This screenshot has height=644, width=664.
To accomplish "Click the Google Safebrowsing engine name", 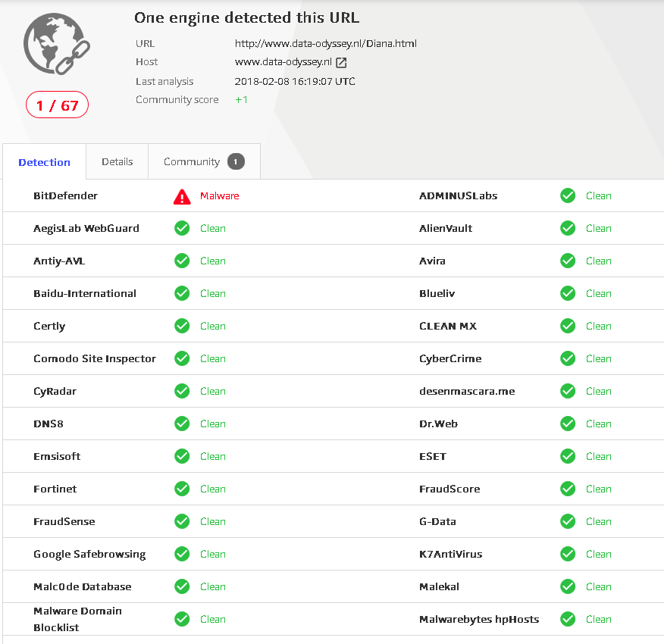I will 89,555.
